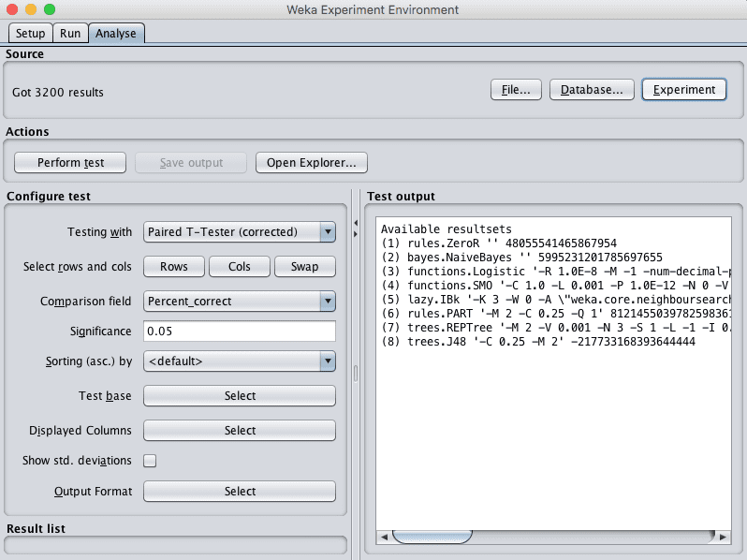Viewport: 747px width, 560px height.
Task: Choose Displayed Columns via Select
Action: tap(240, 431)
